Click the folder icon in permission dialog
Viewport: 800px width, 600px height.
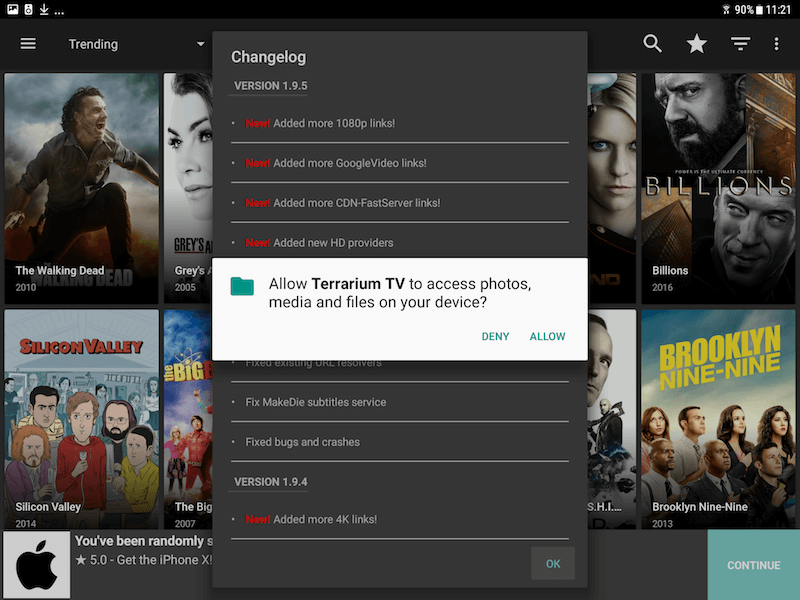tap(242, 286)
